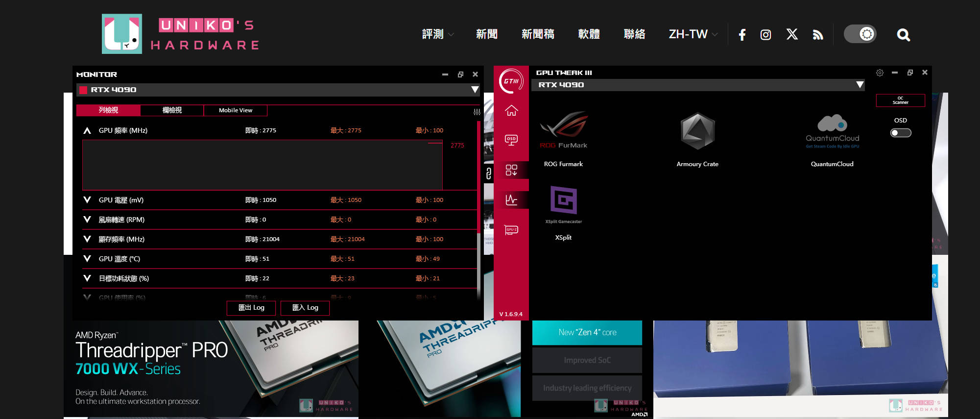Open 聯絡 menu item
Screen dimensions: 980x419
(x=634, y=34)
